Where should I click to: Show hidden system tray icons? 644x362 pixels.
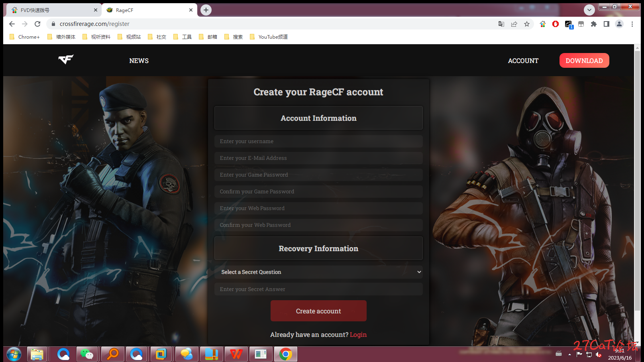tap(569, 354)
